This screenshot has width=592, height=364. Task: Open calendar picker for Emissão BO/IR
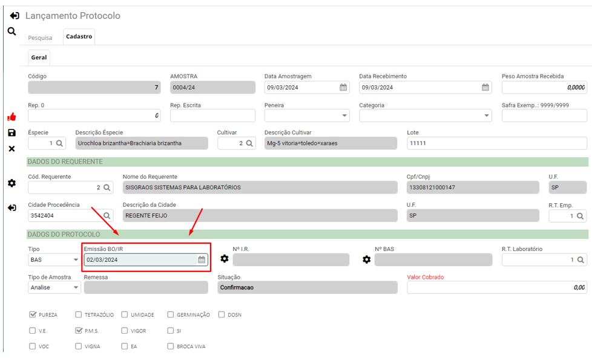pyautogui.click(x=202, y=260)
